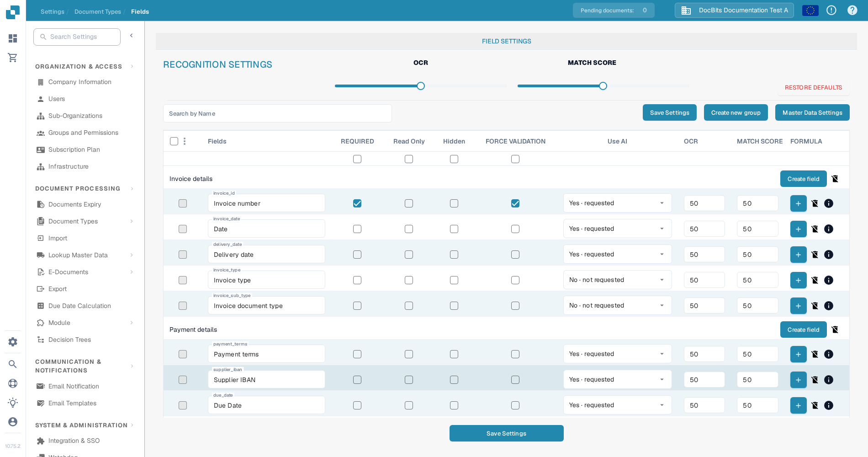
Task: Open the shopping cart icon in left rail
Action: 13,58
